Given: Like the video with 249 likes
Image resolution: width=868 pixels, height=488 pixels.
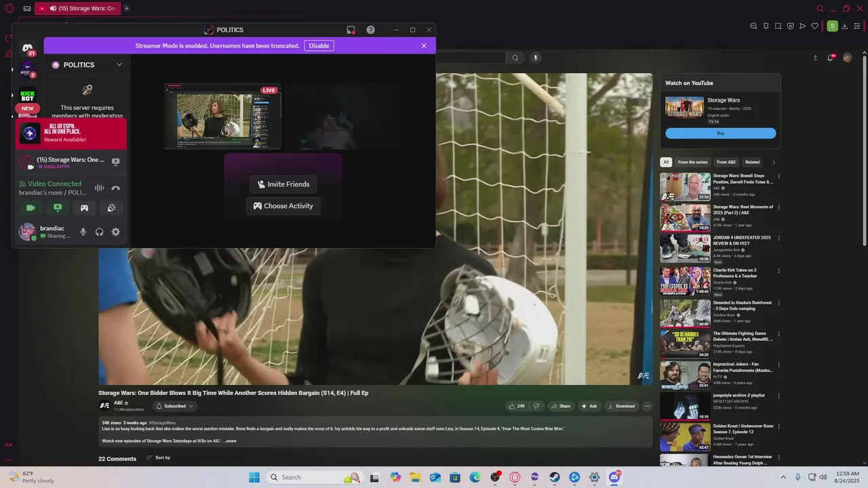Looking at the screenshot, I should click(x=516, y=406).
